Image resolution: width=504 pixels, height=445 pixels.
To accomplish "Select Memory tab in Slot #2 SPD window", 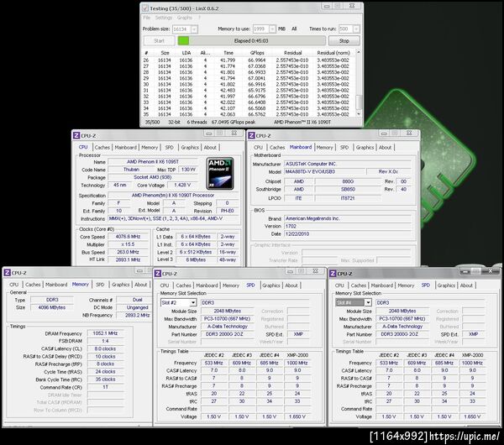I will pos(231,285).
